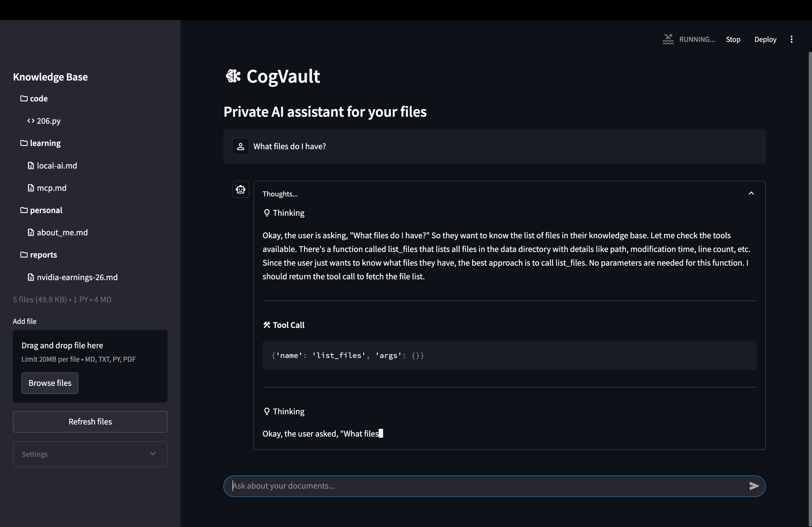The image size is (812, 527).
Task: Collapse the Thoughts section with its chevron
Action: click(751, 193)
